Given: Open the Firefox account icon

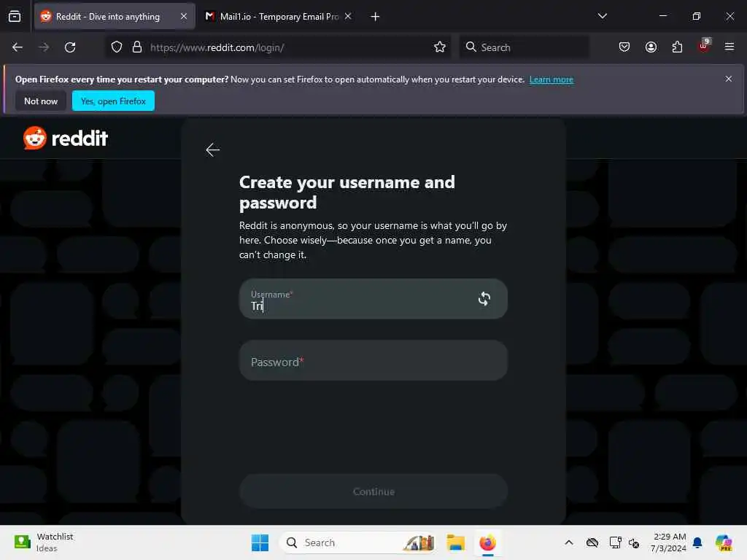Looking at the screenshot, I should click(651, 47).
